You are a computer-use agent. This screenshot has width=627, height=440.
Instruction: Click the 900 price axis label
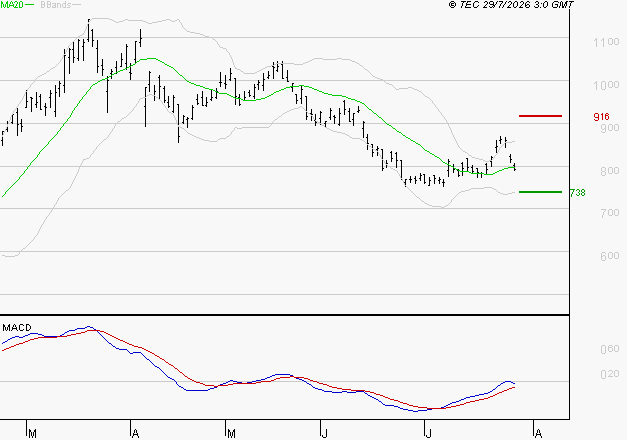coord(610,128)
